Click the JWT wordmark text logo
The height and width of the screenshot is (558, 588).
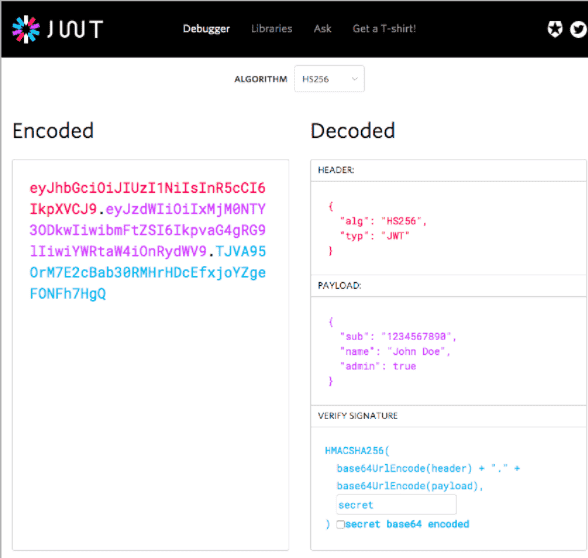[x=75, y=29]
